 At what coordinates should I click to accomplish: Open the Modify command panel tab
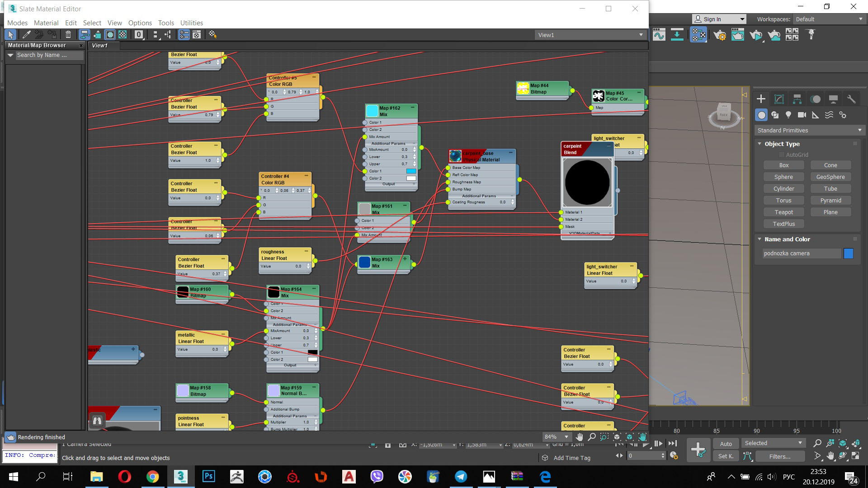tap(779, 99)
